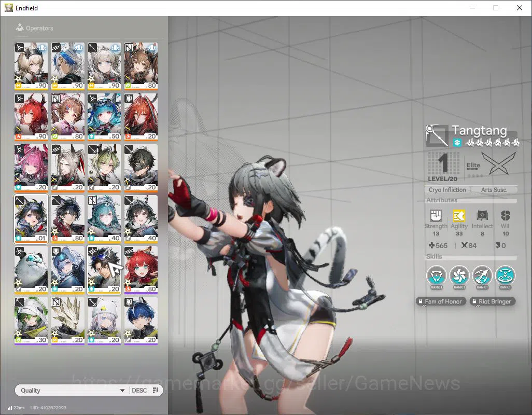Click the Elite crossed-blades emblem
Viewport: 532px width, 415px height.
pos(498,163)
